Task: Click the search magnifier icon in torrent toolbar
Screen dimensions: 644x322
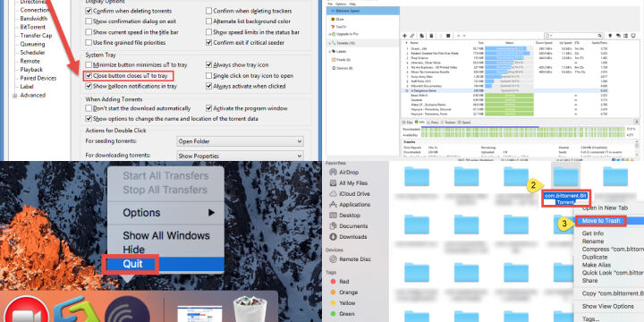Action: pos(599,36)
